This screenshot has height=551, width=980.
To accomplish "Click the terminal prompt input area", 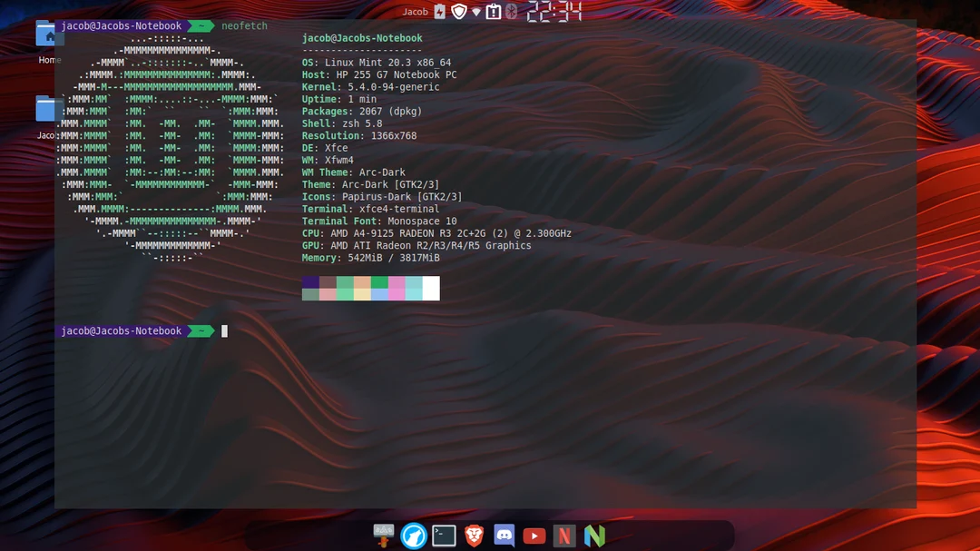I will click(x=224, y=330).
